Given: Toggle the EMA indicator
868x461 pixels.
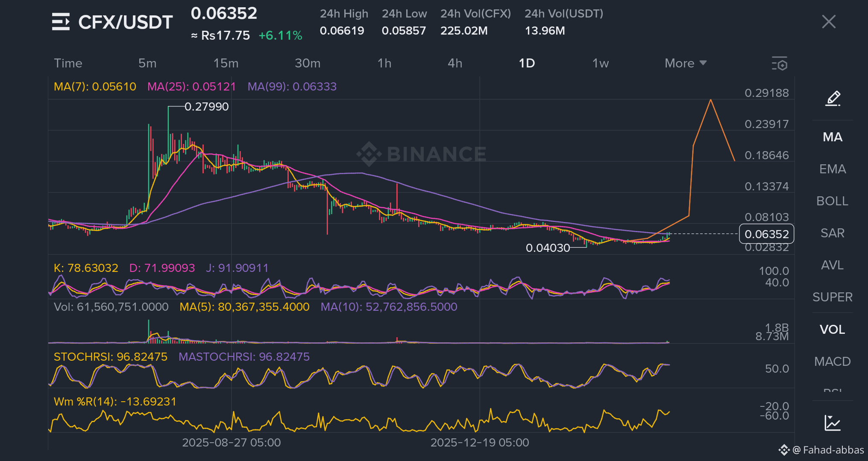Looking at the screenshot, I should coord(833,169).
